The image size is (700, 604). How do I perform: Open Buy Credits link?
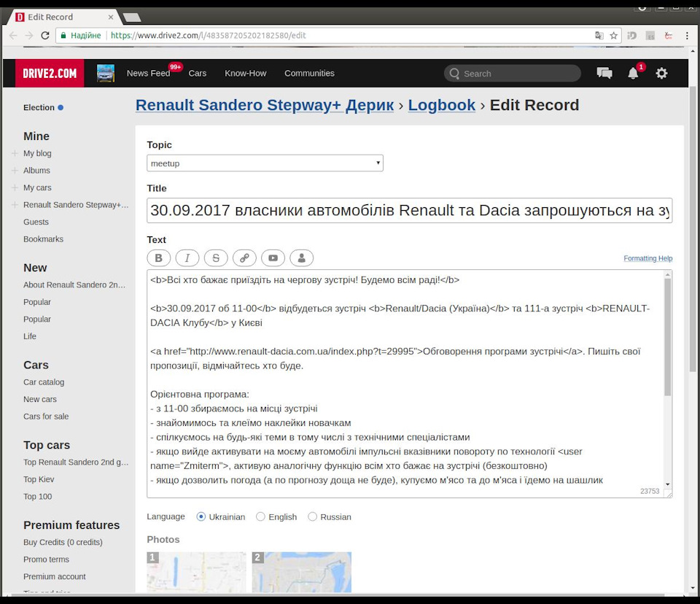[x=63, y=542]
